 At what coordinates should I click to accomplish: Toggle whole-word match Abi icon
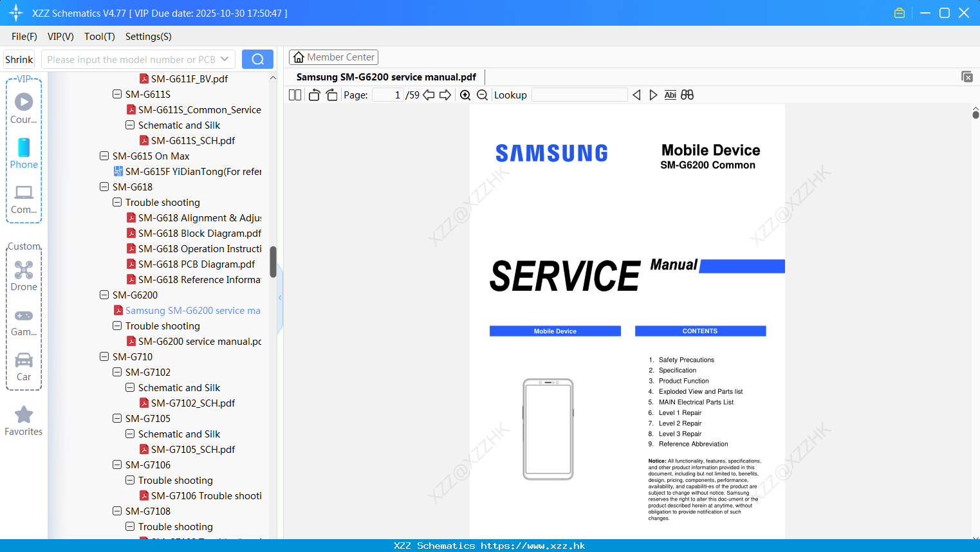click(x=670, y=95)
